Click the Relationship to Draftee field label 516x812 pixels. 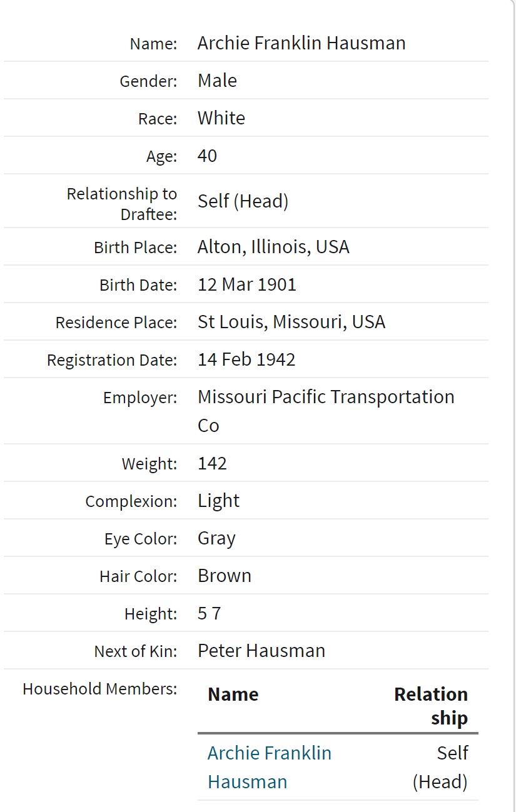coord(122,204)
